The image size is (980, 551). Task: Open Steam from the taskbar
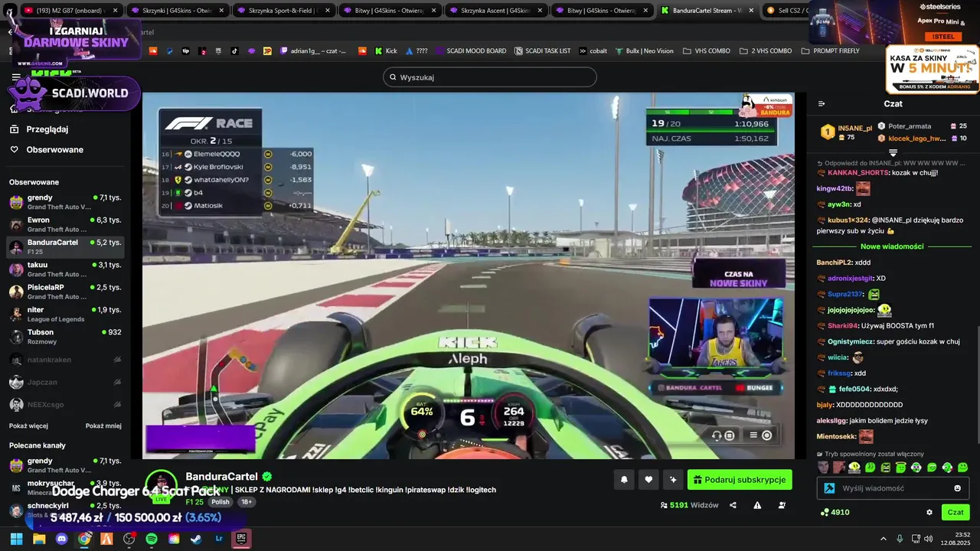pyautogui.click(x=197, y=539)
